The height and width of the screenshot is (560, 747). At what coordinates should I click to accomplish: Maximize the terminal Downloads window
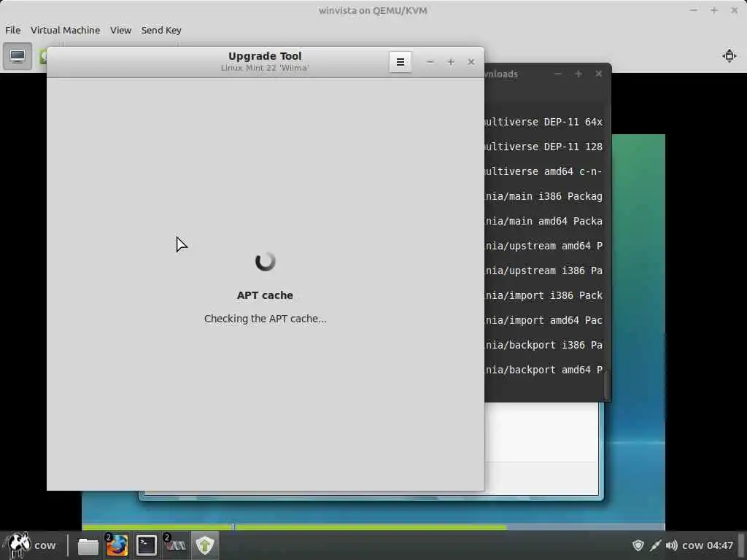[x=578, y=74]
